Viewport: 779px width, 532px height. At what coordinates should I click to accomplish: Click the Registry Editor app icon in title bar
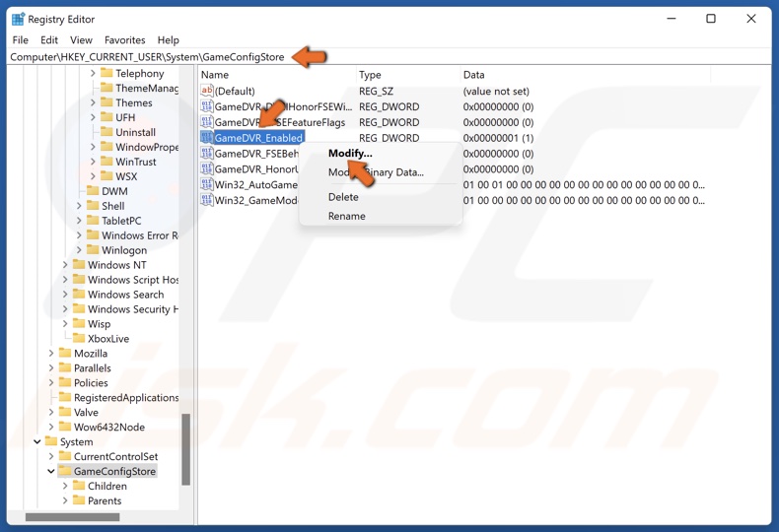(x=18, y=20)
